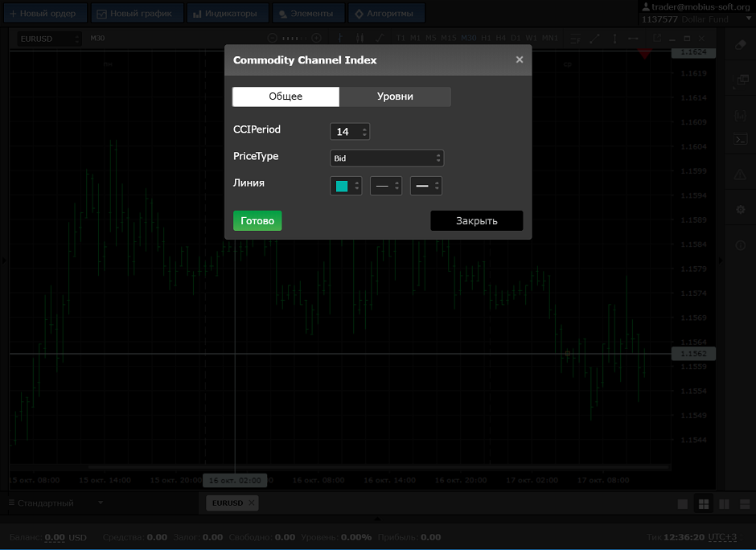Viewport: 756px width, 550px height.
Task: Select the Общее tab
Action: coord(286,96)
